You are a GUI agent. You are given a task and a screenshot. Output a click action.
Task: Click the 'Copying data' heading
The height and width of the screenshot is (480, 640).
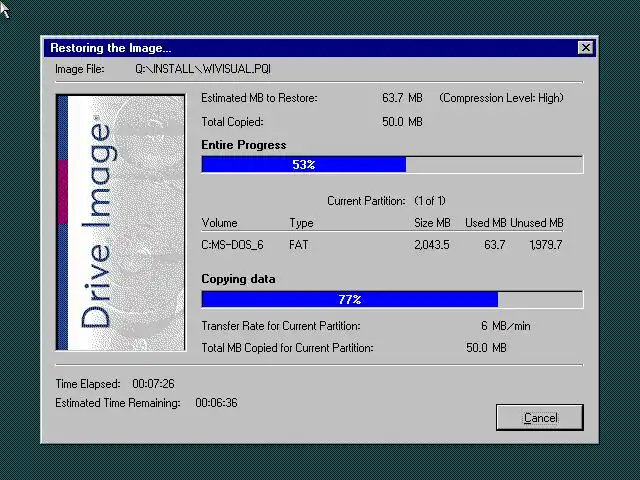238,279
